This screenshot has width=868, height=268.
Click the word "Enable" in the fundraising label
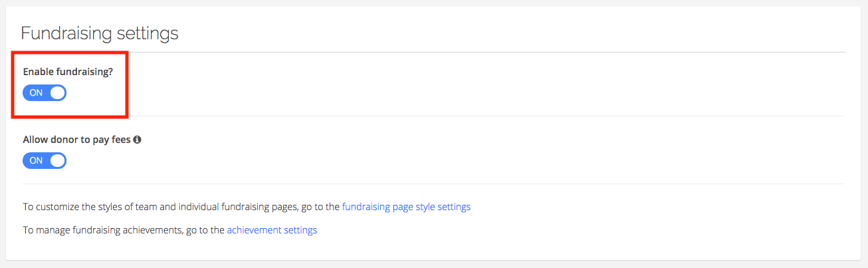tap(39, 71)
